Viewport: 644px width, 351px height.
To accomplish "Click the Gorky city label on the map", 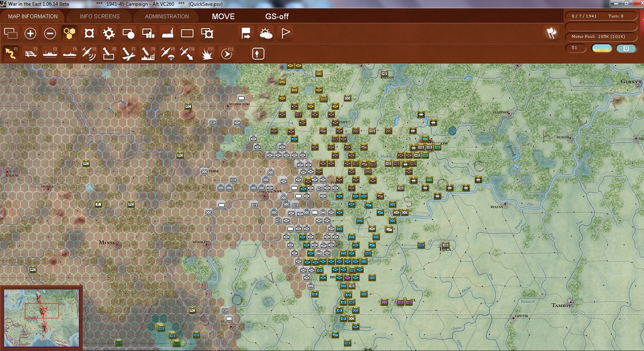I will point(630,82).
